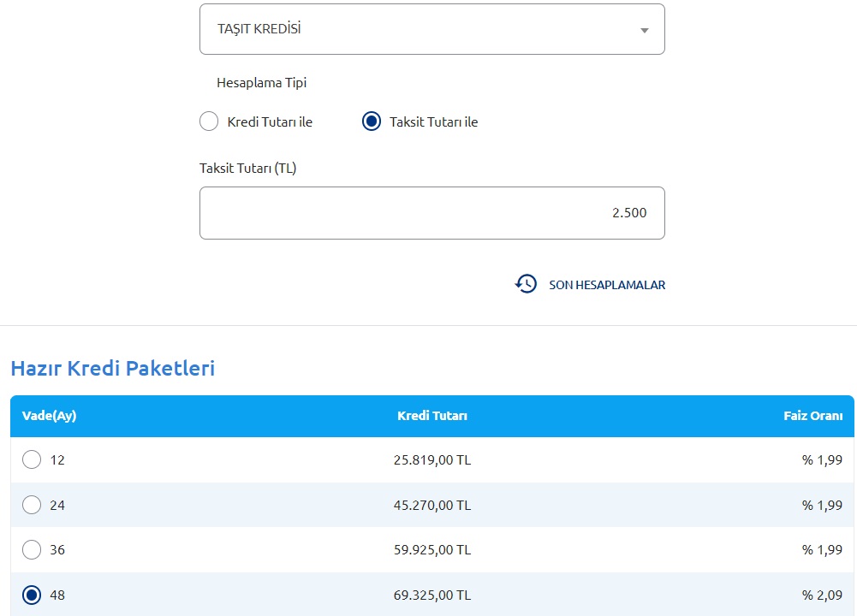The image size is (857, 616).
Task: Click the % 2,09 interest rate cell
Action: pyautogui.click(x=822, y=595)
